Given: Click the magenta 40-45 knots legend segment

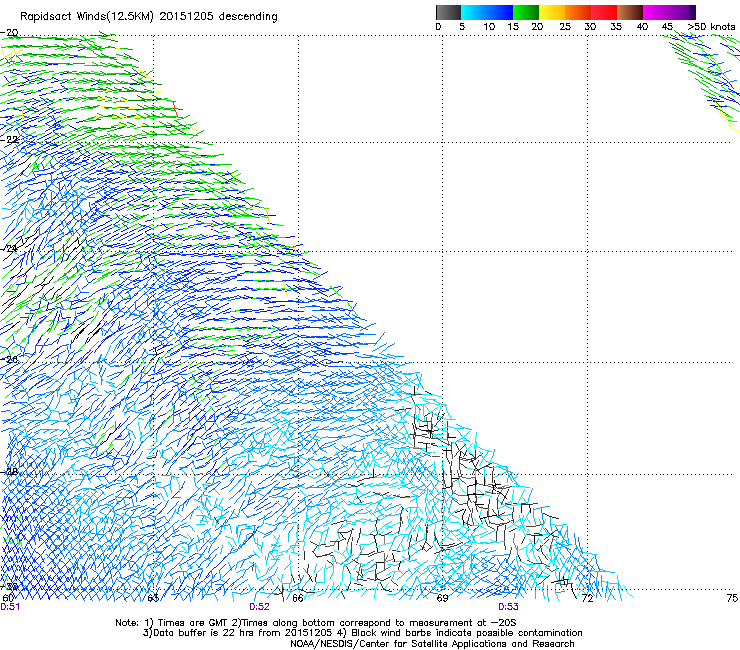Looking at the screenshot, I should coord(656,12).
